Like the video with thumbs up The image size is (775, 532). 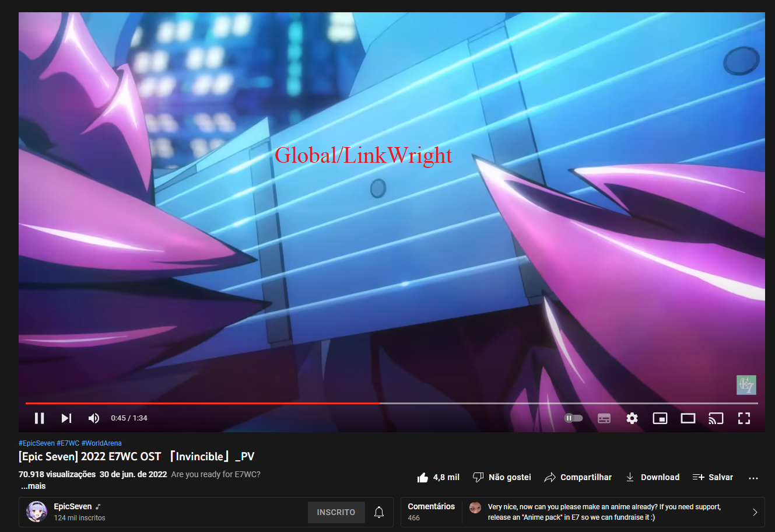[x=439, y=477]
